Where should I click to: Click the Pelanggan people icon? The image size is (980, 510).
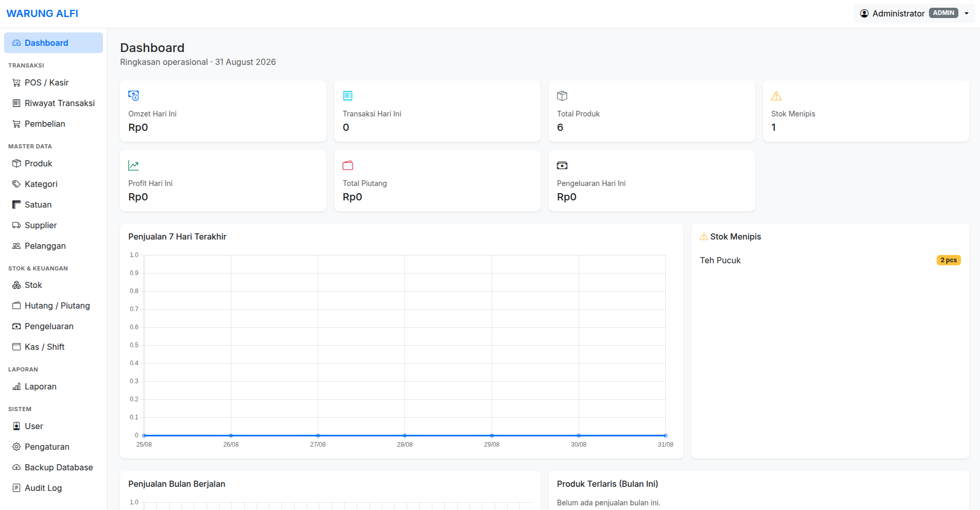[x=16, y=246]
